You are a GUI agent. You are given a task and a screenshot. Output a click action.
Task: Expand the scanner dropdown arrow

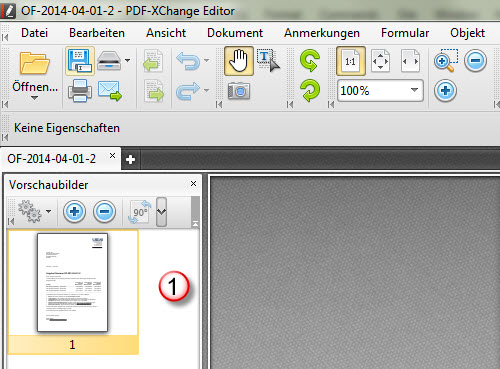[x=127, y=60]
